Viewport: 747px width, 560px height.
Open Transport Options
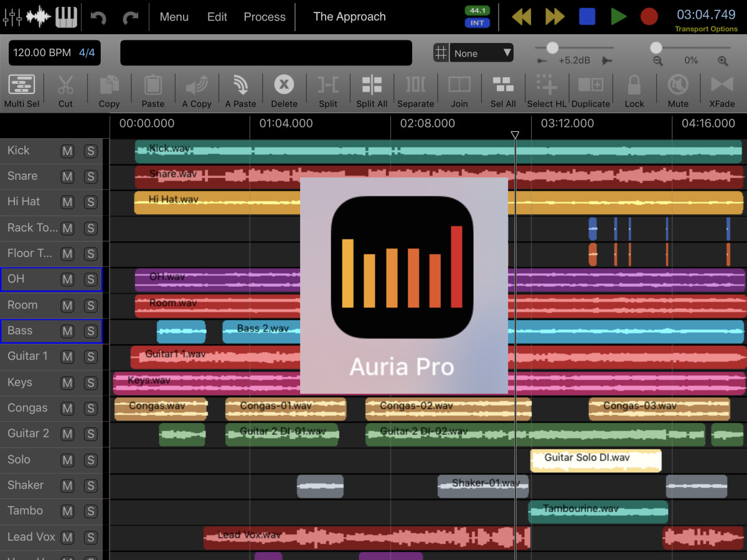707,29
